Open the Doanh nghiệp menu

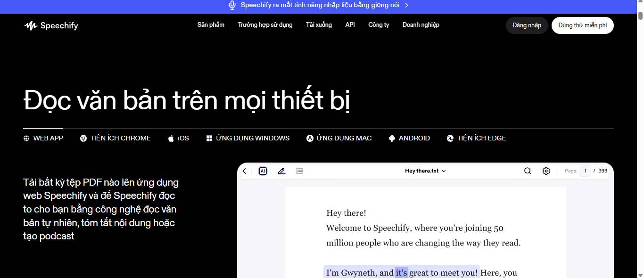click(x=421, y=25)
